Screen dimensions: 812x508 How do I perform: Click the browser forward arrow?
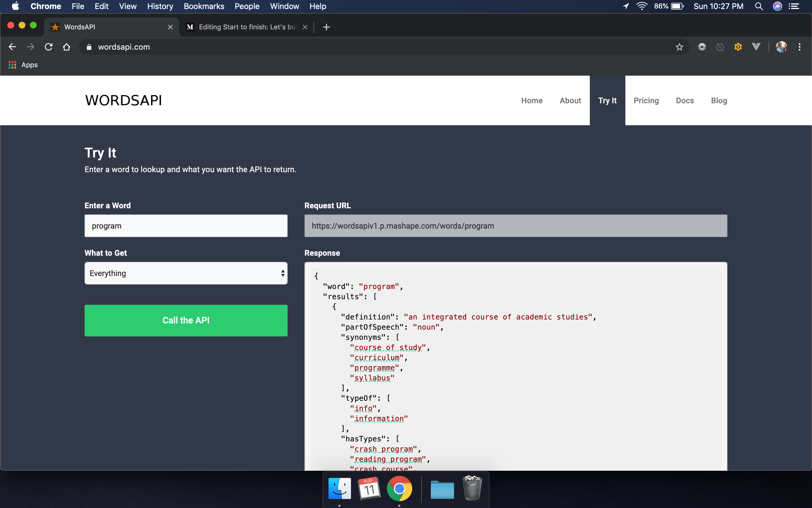point(30,47)
